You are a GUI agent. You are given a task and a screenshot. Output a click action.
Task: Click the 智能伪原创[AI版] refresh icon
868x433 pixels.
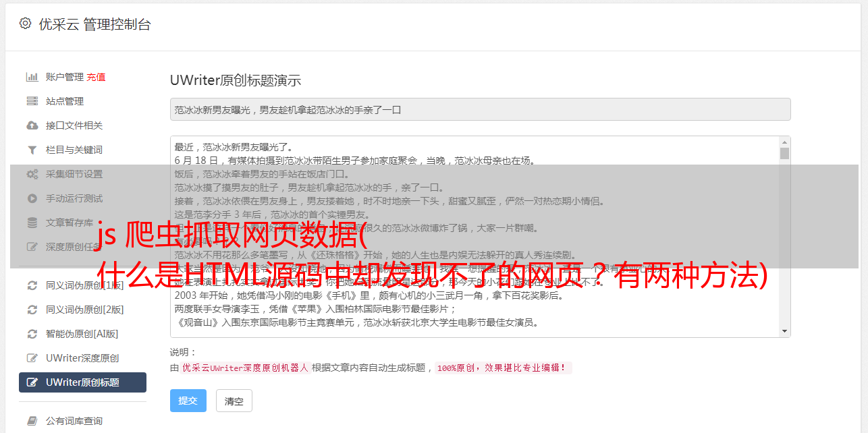pos(32,334)
